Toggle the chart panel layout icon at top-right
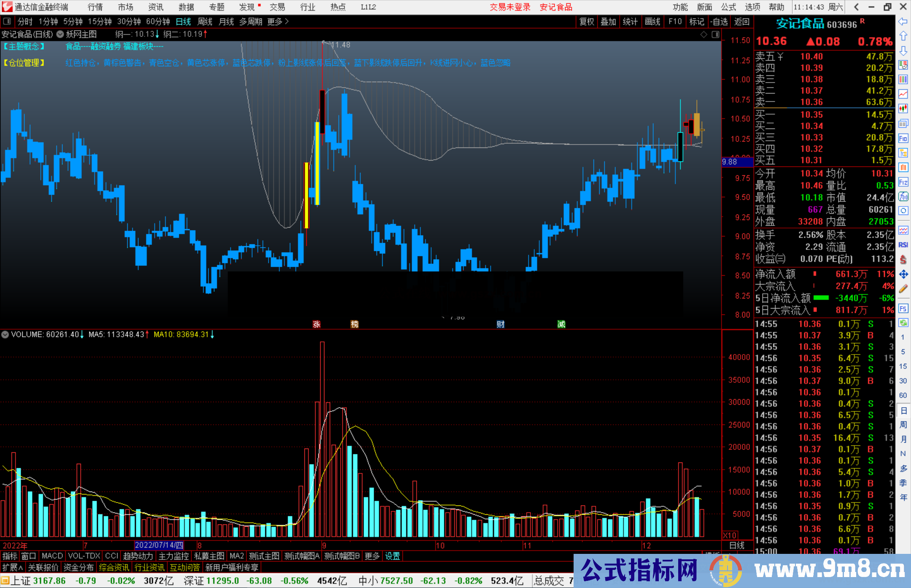Image resolution: width=911 pixels, height=588 pixels. point(715,35)
